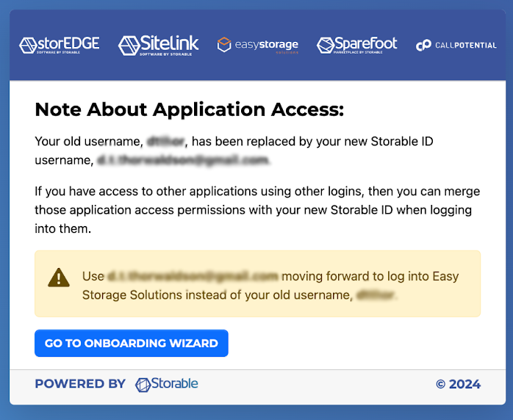The height and width of the screenshot is (420, 513).
Task: Click the storEDGE logo in header
Action: 60,45
